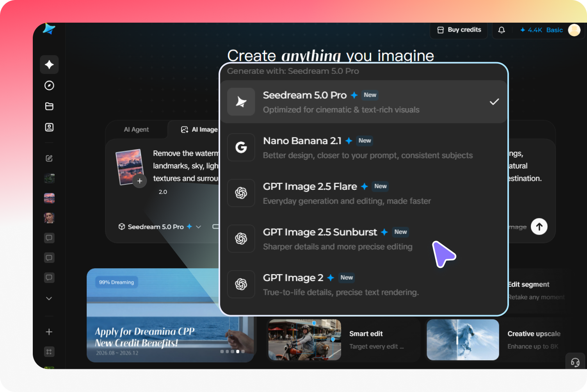The width and height of the screenshot is (587, 392).
Task: Submit the prompt with the arrow button
Action: (539, 227)
